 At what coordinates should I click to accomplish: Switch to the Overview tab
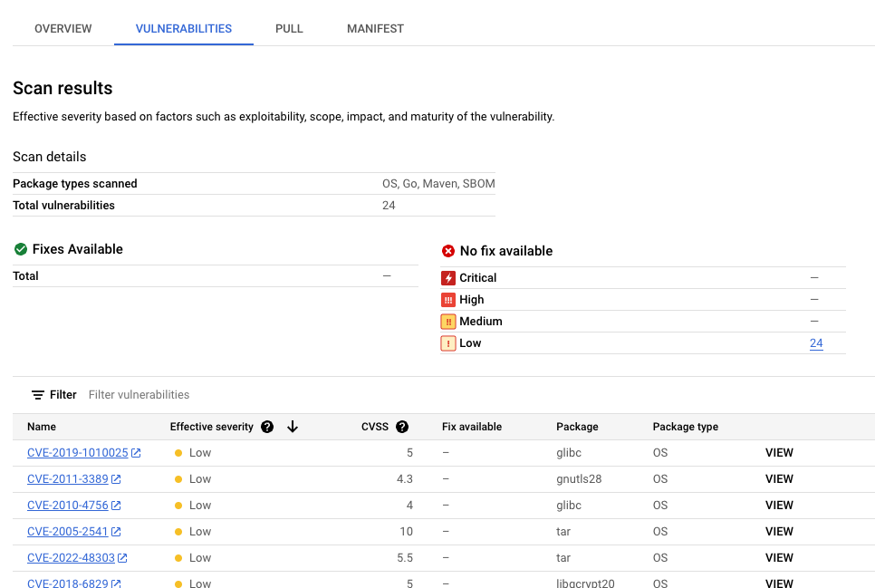point(62,28)
